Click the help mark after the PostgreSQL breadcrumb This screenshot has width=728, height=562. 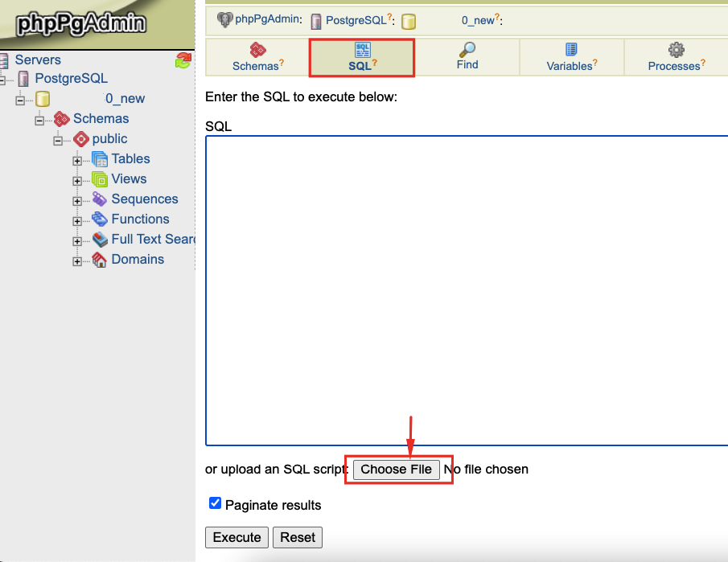click(389, 17)
